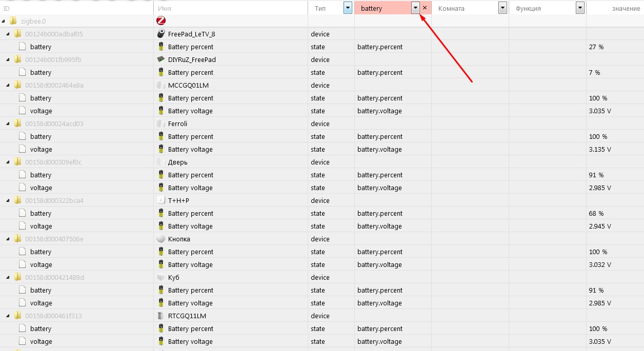
Task: Collapse device node 00158d00024acd03
Action: pos(8,124)
